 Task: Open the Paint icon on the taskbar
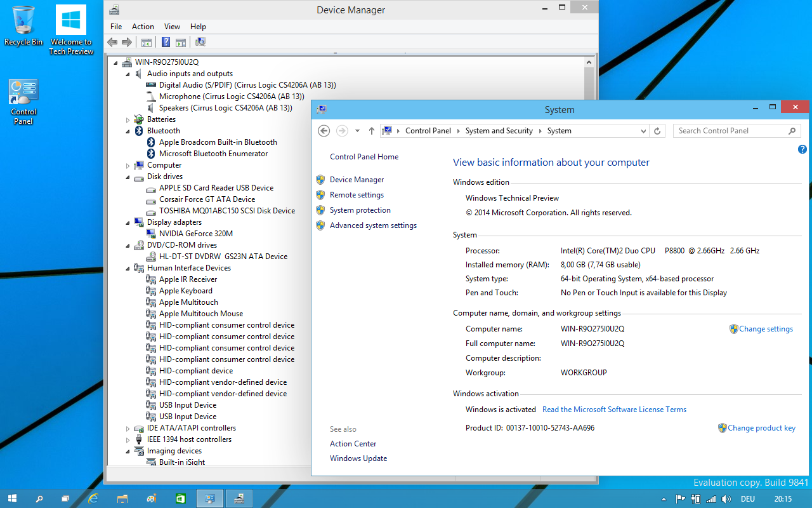151,498
